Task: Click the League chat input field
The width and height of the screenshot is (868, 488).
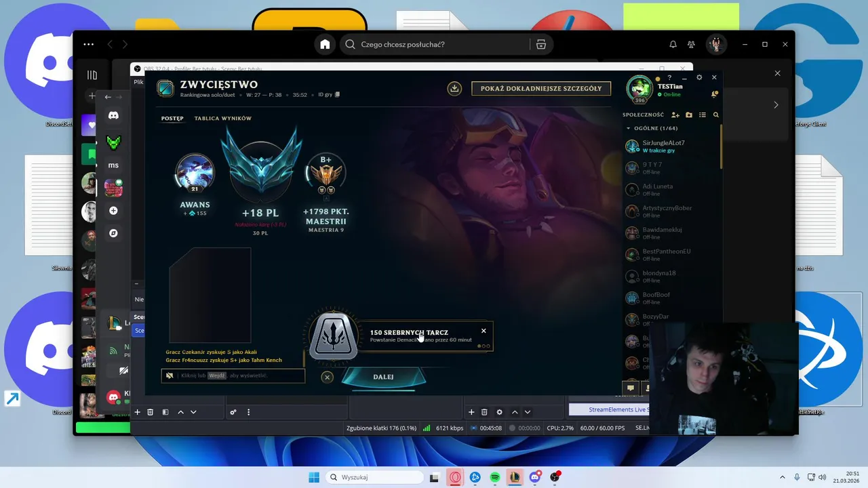Action: click(x=233, y=375)
